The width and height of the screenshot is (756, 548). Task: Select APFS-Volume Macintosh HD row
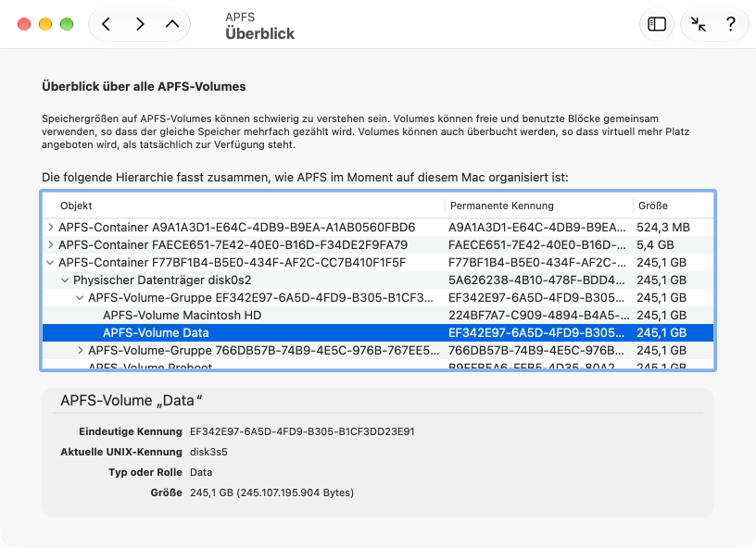click(x=378, y=316)
